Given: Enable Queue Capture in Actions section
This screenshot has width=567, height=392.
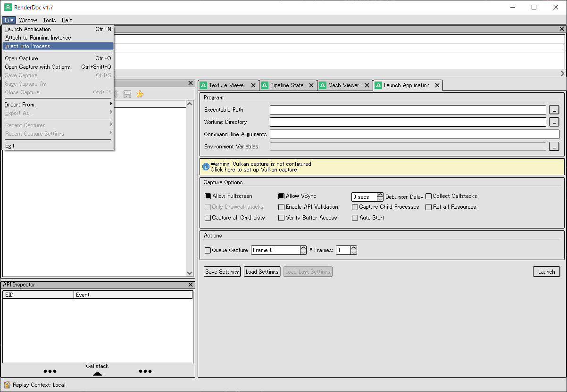Looking at the screenshot, I should (208, 250).
